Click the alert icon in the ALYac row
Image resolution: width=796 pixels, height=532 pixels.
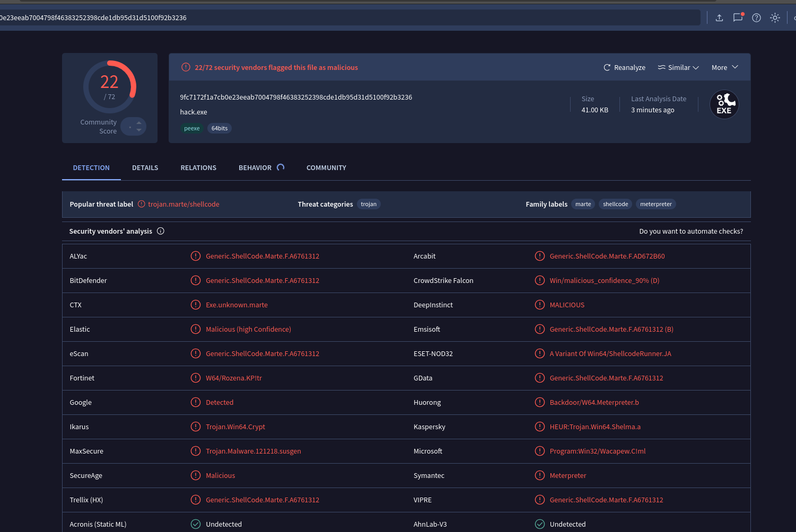pyautogui.click(x=196, y=256)
